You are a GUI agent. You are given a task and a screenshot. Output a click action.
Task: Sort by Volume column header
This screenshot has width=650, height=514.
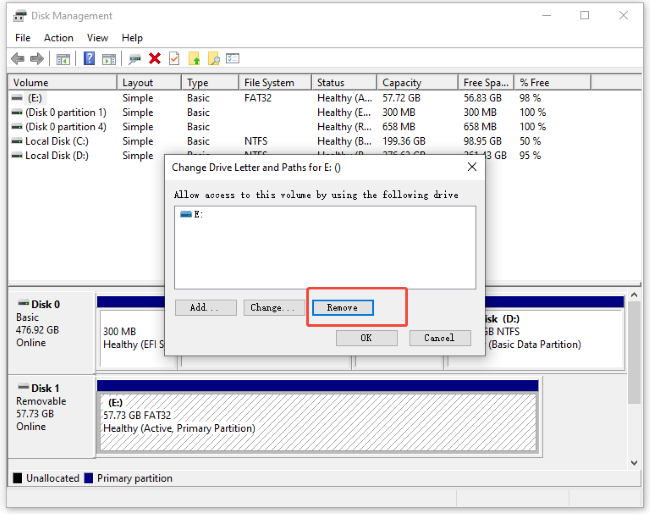point(63,82)
